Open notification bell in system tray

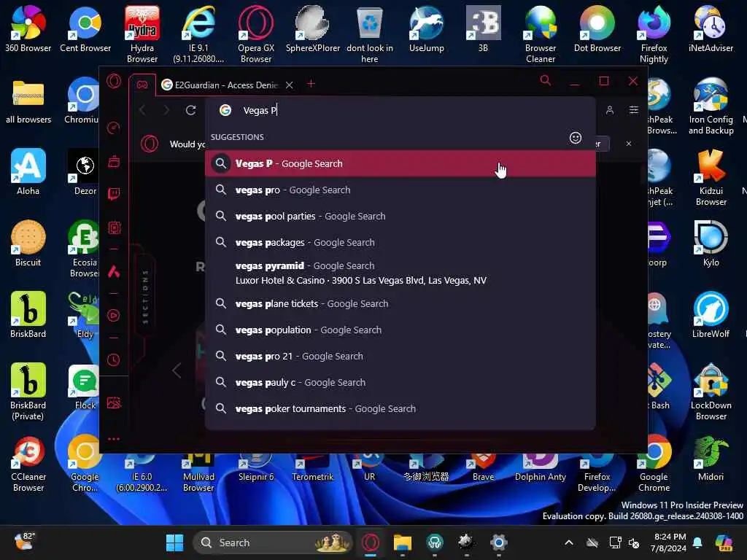click(x=697, y=542)
